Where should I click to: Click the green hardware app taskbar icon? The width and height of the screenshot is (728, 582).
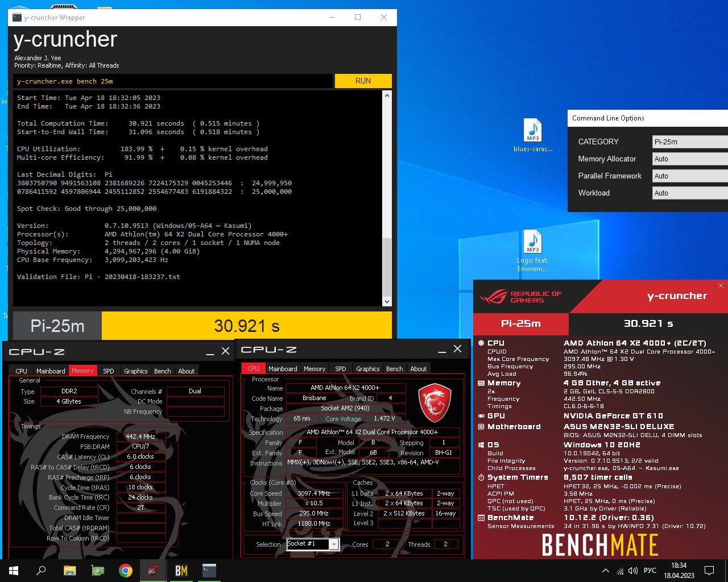(x=98, y=571)
